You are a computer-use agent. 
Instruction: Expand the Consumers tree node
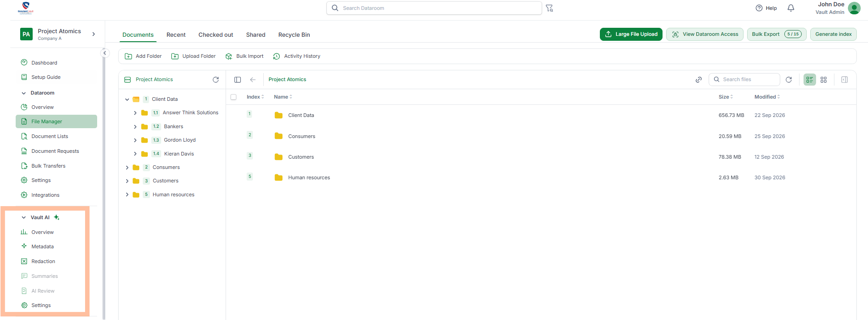coord(127,168)
